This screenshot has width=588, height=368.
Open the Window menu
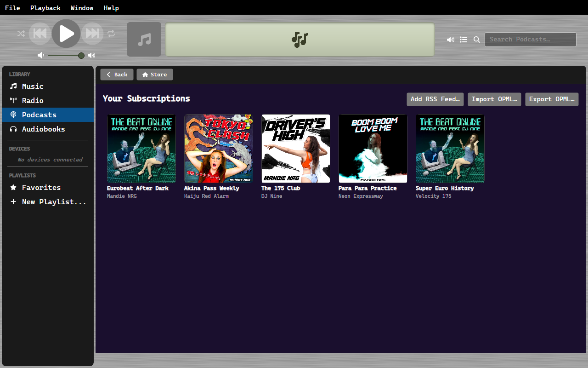click(82, 8)
